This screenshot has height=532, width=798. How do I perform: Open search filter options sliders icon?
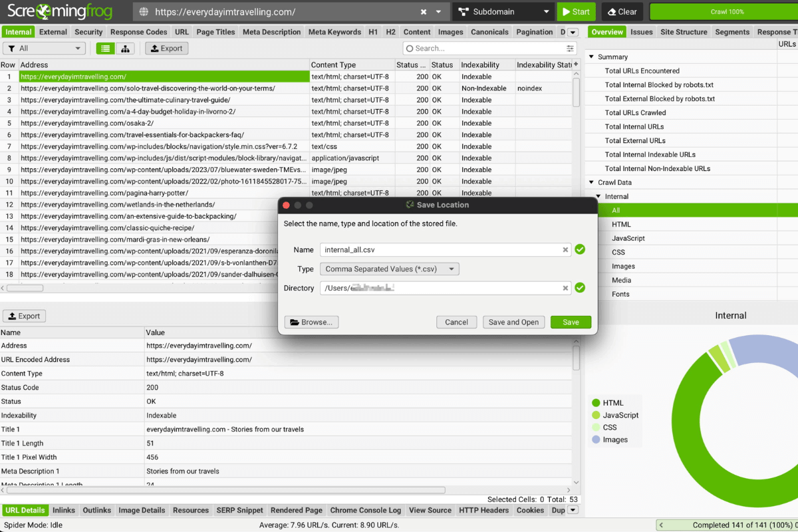pyautogui.click(x=570, y=49)
